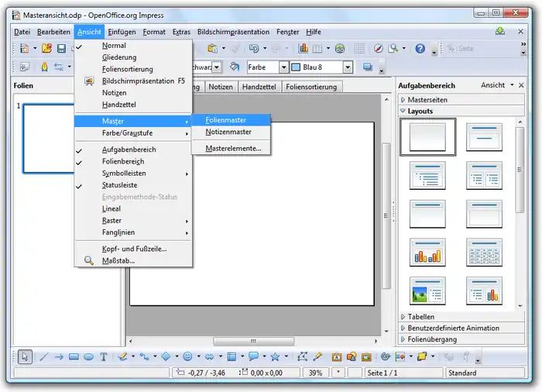The image size is (542, 392).
Task: Open the Format menu
Action: pos(154,32)
